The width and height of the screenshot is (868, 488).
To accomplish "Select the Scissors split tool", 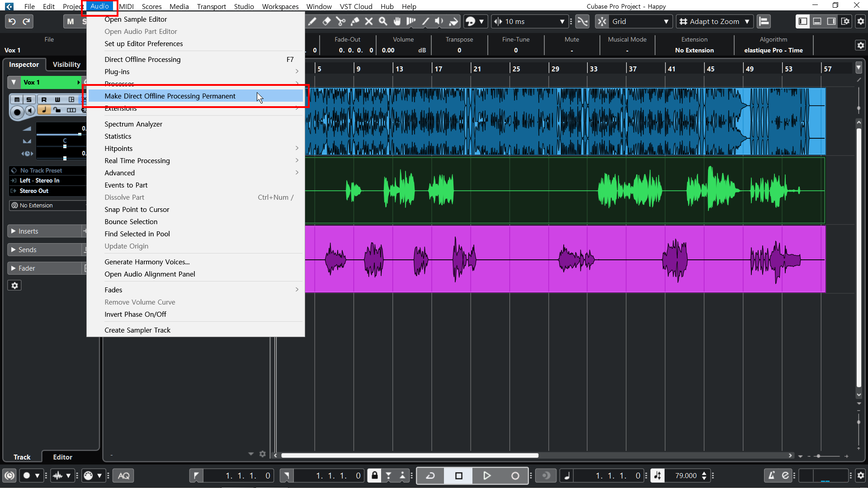I will [x=341, y=21].
